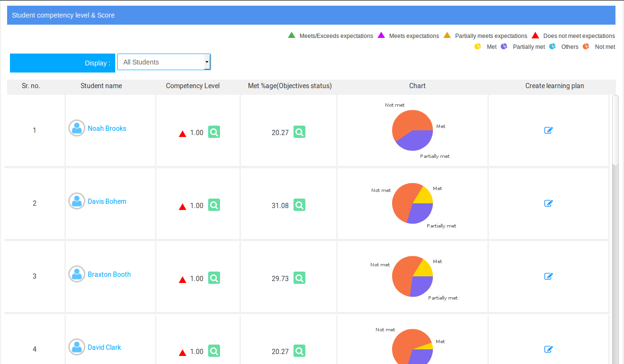Click magnifier beside Noah Brooks' 20.27 percentage
Image resolution: width=624 pixels, height=364 pixels.
pyautogui.click(x=299, y=132)
